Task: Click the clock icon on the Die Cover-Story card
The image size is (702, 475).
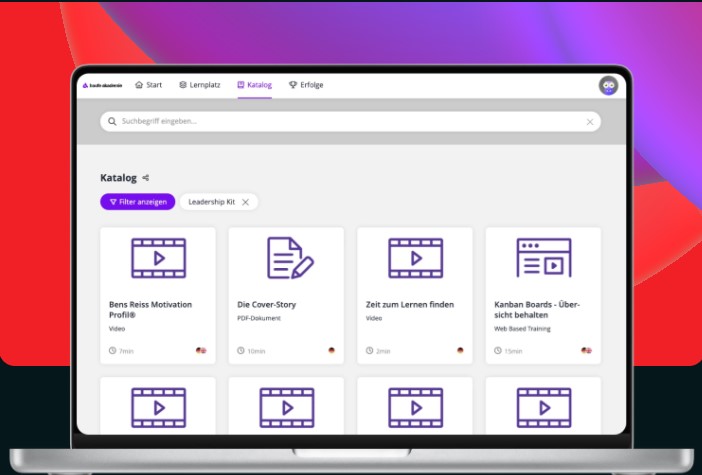Action: click(x=241, y=351)
